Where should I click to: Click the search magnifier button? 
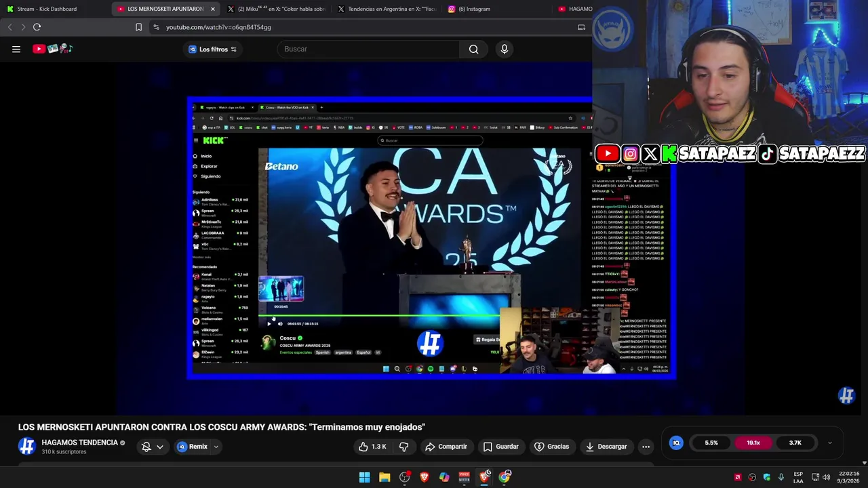(473, 49)
